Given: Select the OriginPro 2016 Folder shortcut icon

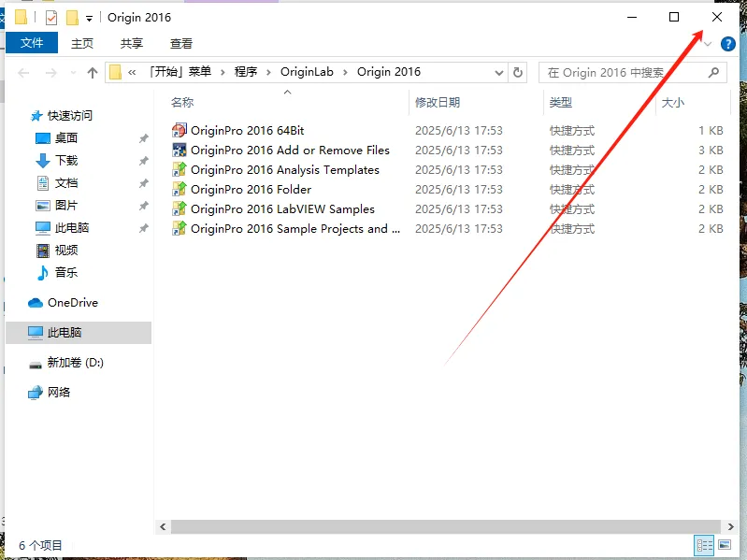Looking at the screenshot, I should pyautogui.click(x=180, y=189).
